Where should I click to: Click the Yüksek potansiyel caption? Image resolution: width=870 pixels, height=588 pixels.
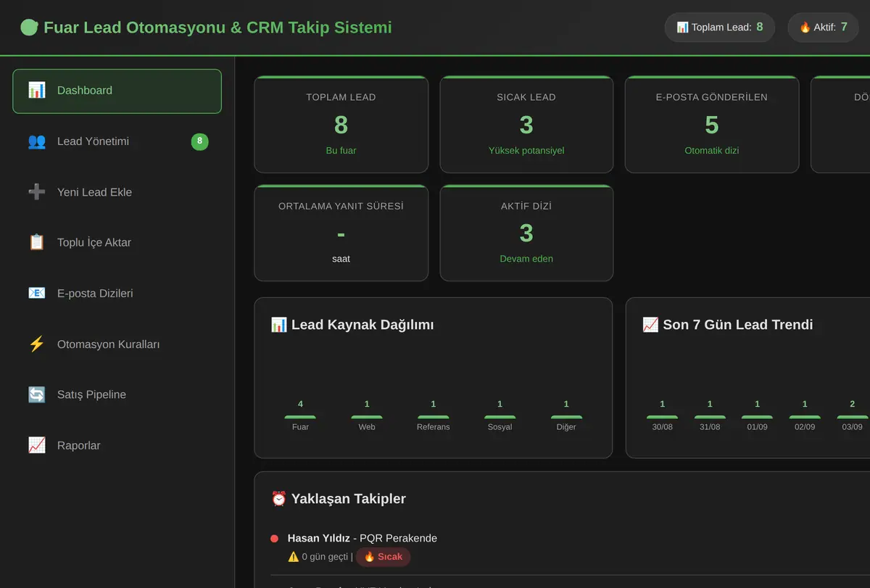526,151
